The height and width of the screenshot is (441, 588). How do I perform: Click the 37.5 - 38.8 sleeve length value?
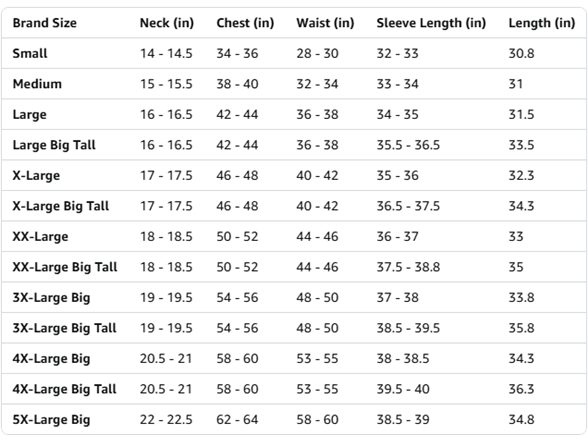coord(408,267)
